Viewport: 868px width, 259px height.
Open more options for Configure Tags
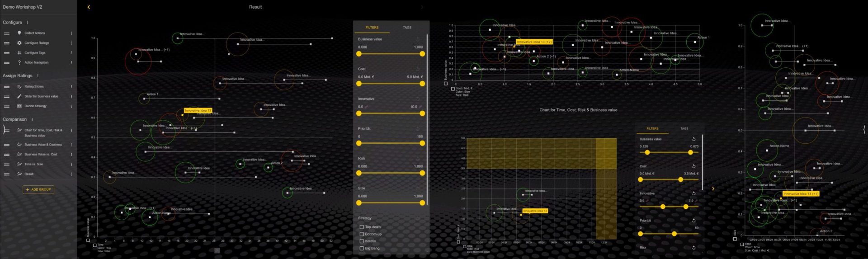(71, 53)
